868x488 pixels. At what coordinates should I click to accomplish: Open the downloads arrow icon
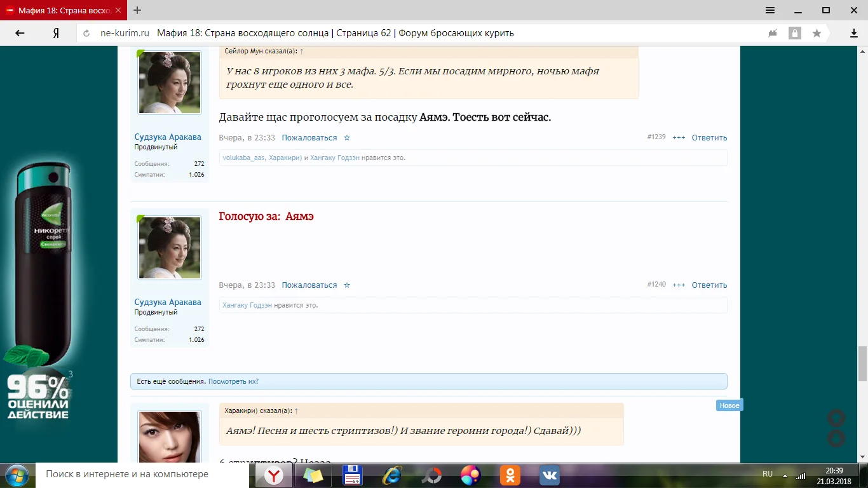(854, 33)
